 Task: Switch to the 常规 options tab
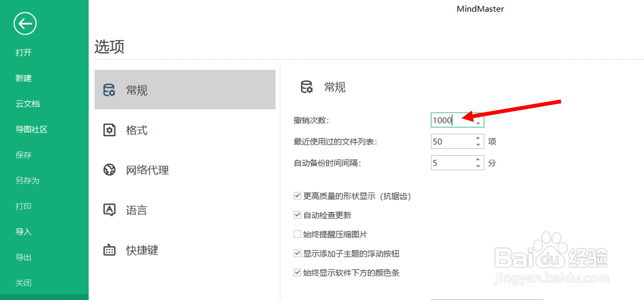(x=185, y=90)
